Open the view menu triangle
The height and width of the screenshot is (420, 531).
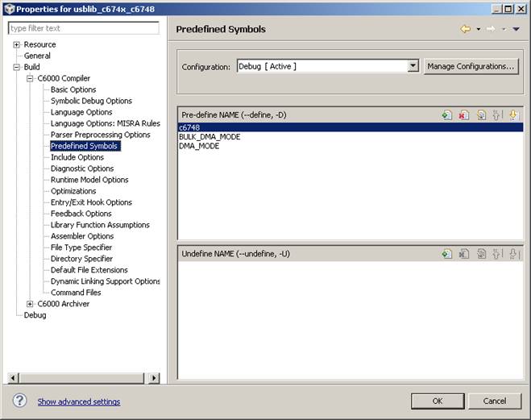516,29
